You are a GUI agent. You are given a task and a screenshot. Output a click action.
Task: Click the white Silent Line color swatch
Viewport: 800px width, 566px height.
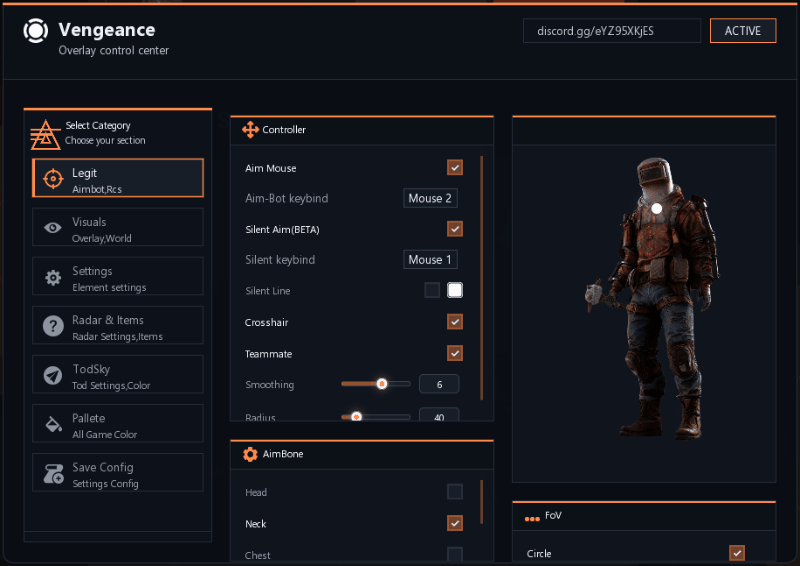coord(455,291)
